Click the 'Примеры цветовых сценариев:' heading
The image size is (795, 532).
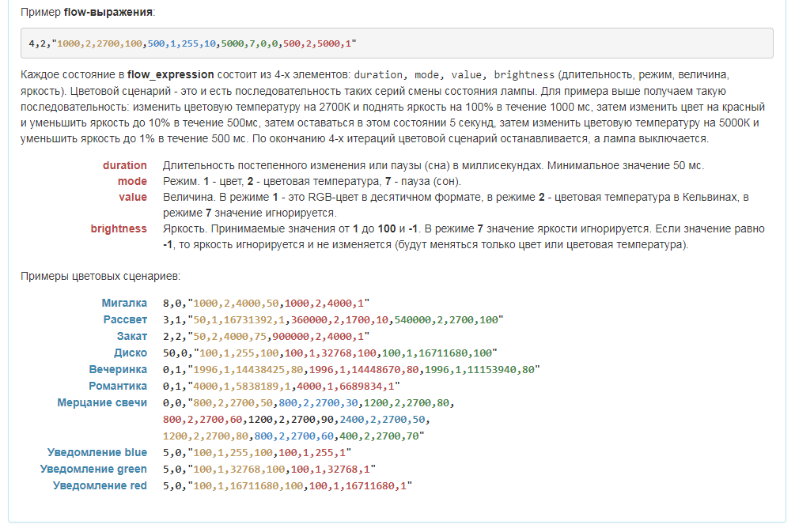pyautogui.click(x=100, y=276)
